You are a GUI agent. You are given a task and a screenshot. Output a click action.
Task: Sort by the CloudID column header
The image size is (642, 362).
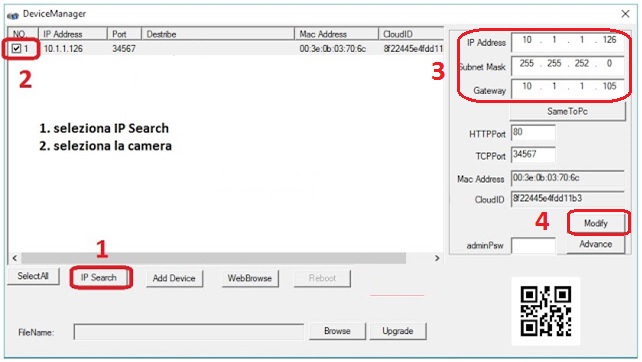[411, 34]
